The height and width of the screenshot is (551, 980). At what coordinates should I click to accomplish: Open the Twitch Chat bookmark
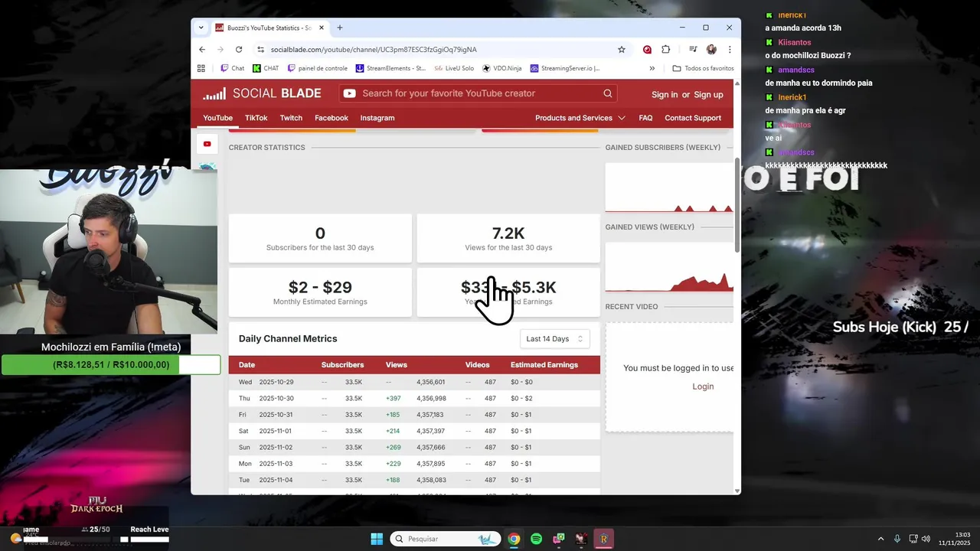coord(233,68)
